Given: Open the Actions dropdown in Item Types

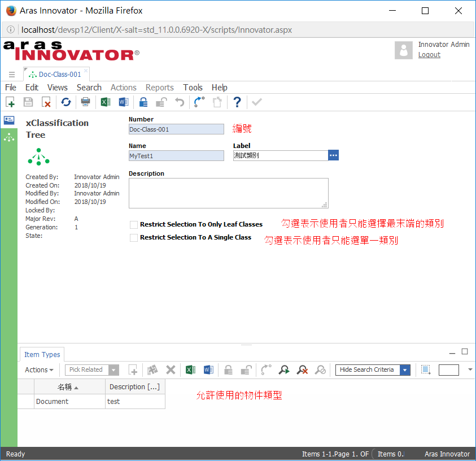Looking at the screenshot, I should pos(39,370).
